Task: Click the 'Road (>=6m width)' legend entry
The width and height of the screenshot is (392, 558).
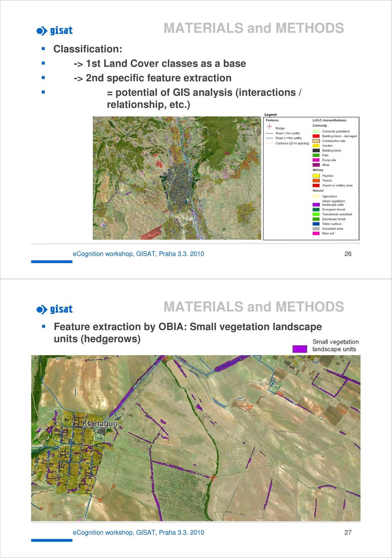Action: (x=289, y=138)
